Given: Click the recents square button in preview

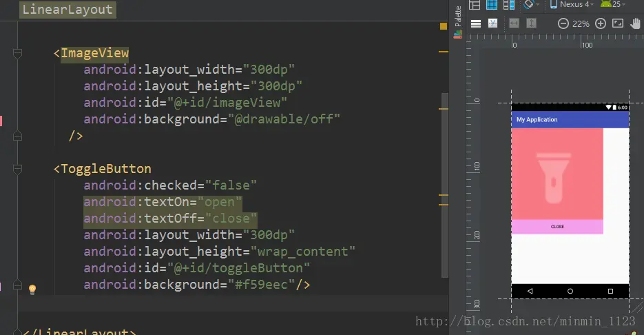Looking at the screenshot, I should (610, 291).
